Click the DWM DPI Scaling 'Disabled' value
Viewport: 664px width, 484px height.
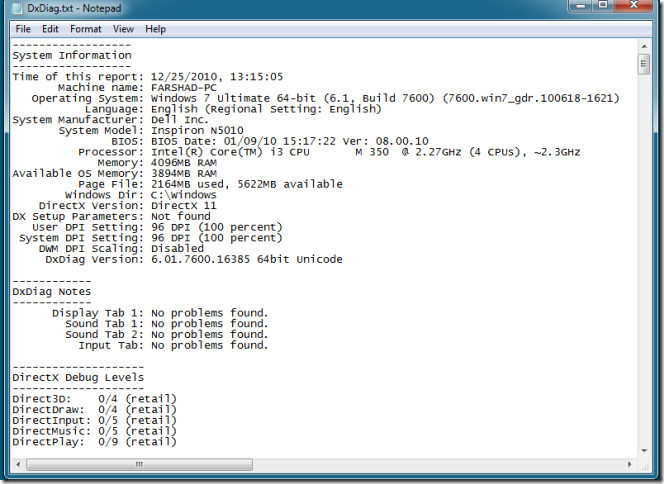click(x=177, y=249)
